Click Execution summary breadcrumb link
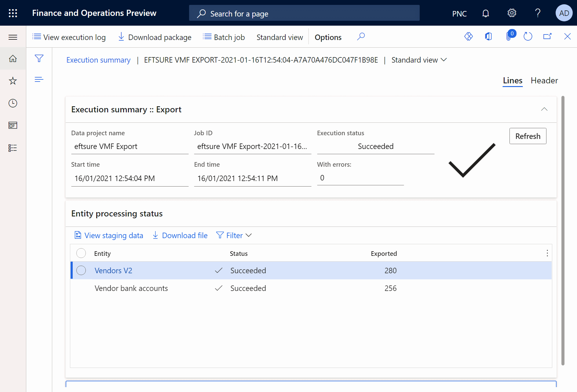The height and width of the screenshot is (392, 577). (x=98, y=60)
